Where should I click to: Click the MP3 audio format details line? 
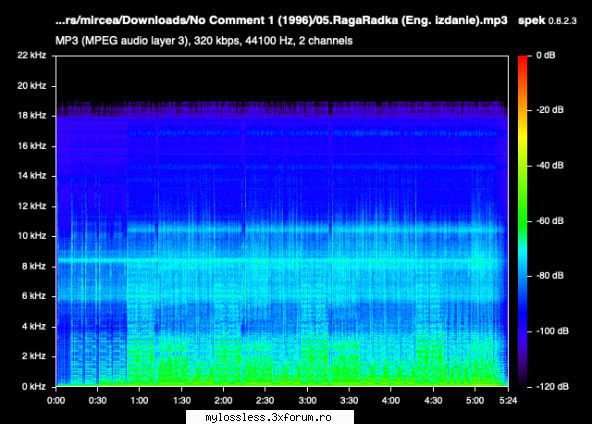pyautogui.click(x=204, y=41)
